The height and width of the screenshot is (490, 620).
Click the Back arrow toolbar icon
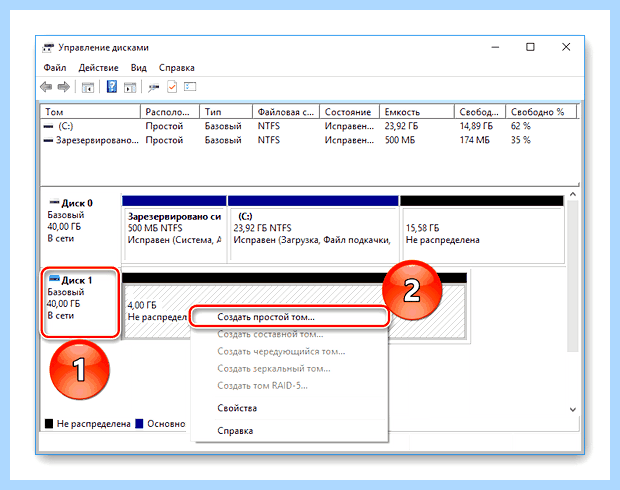[x=46, y=87]
